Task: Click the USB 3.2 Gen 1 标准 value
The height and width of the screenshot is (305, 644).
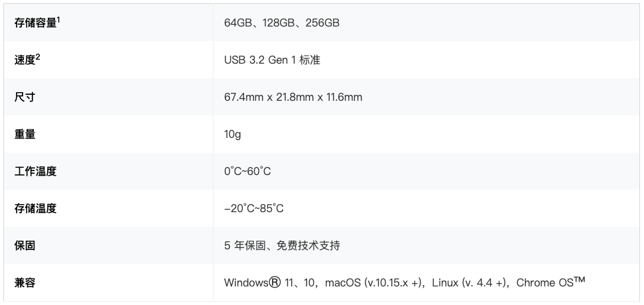Action: pyautogui.click(x=273, y=60)
